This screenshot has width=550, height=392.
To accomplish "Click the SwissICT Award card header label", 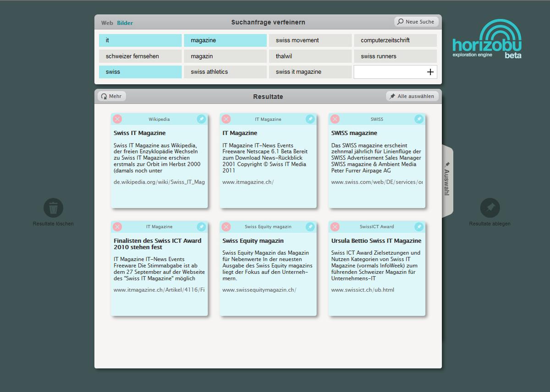I will (x=377, y=227).
